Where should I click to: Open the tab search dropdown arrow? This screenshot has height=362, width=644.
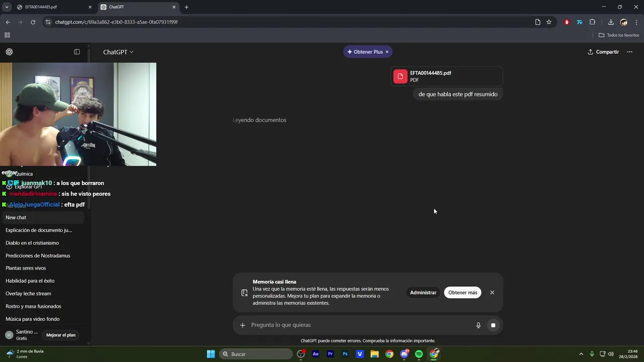coord(7,7)
